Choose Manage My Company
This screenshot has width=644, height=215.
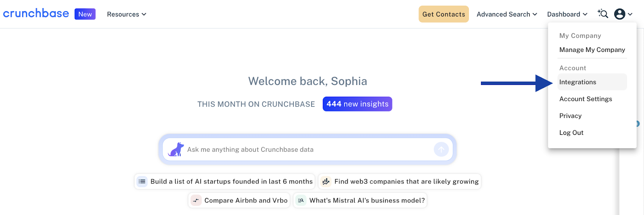[x=592, y=50]
